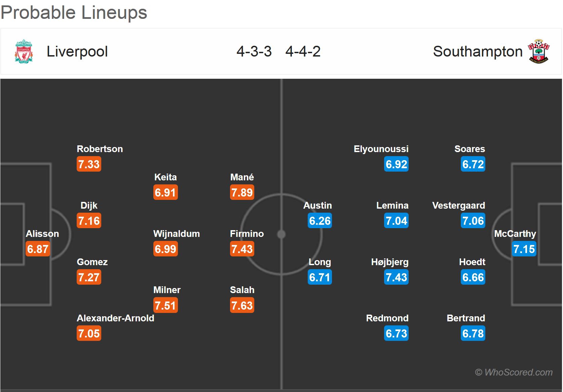Click Alisson's 6.87 rating badge

click(x=38, y=249)
